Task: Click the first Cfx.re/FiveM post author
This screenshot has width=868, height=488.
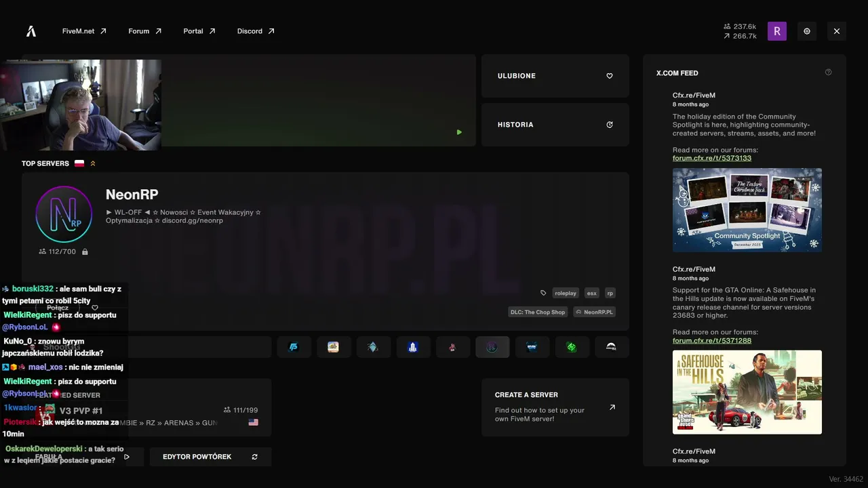Action: [x=694, y=96]
